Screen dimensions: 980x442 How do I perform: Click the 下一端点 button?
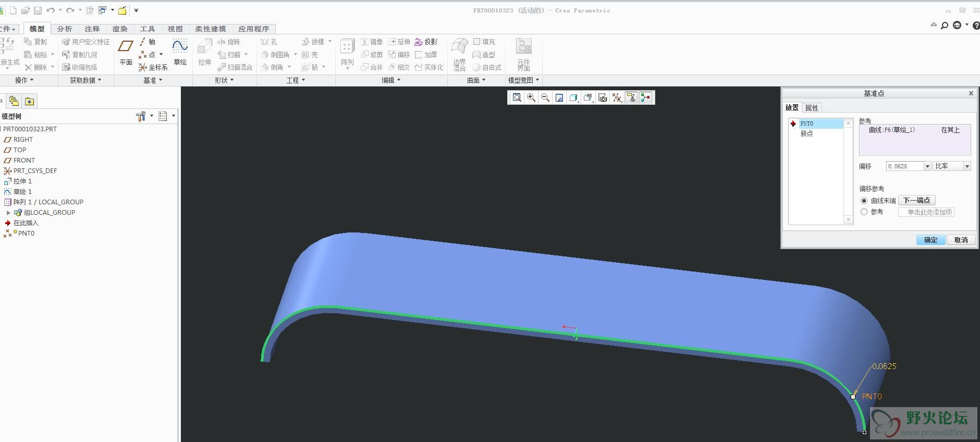tap(917, 201)
